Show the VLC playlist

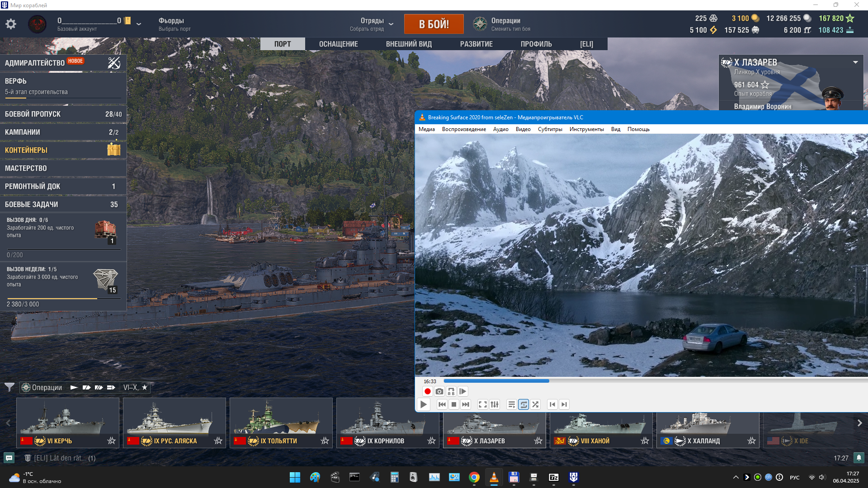click(x=512, y=404)
